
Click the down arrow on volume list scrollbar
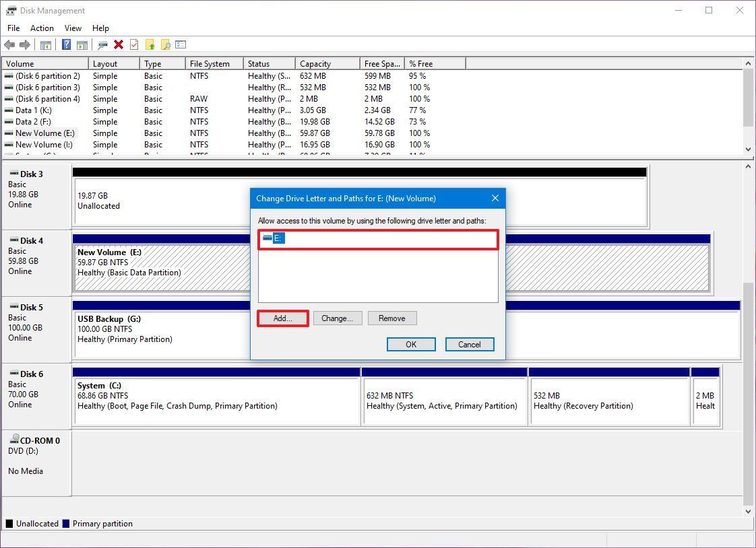click(x=749, y=149)
